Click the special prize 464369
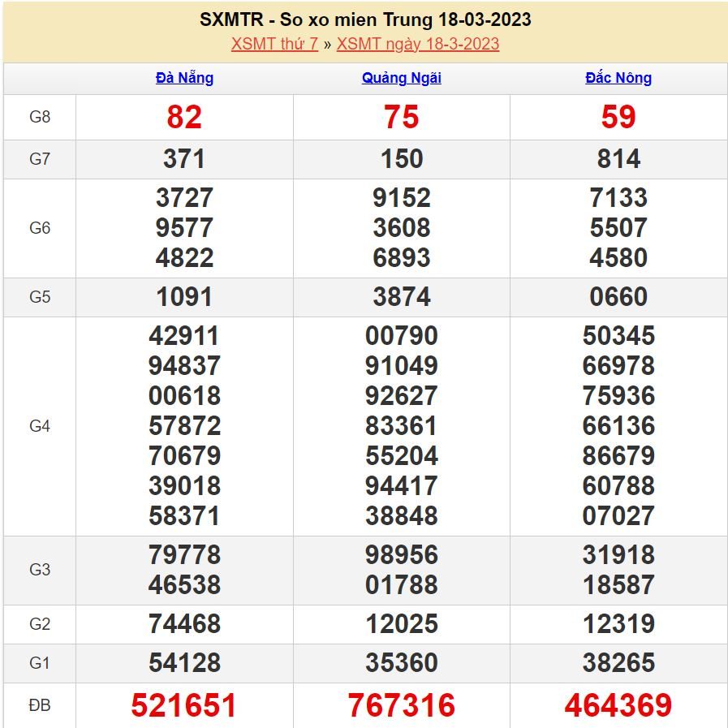Screen dimensions: 728x728 pos(618,706)
